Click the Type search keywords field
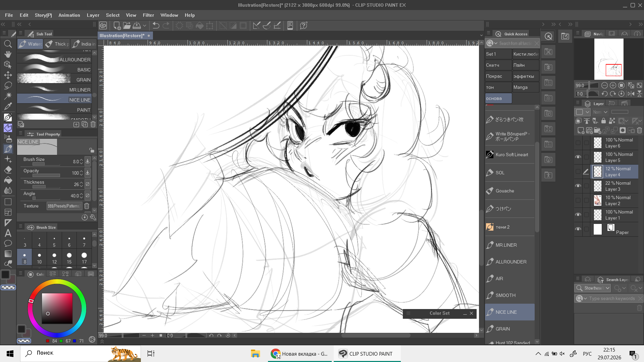Image resolution: width=644 pixels, height=362 pixels. [612, 298]
